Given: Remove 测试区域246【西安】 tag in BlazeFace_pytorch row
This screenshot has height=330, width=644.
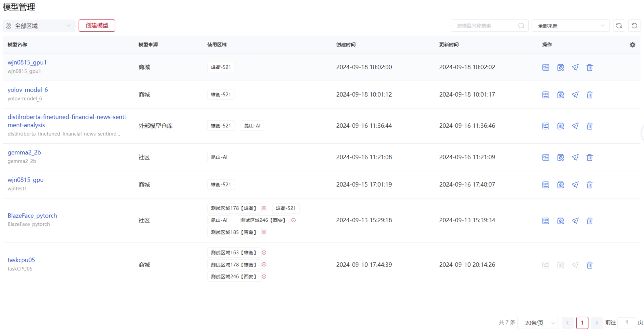Looking at the screenshot, I should 293,220.
